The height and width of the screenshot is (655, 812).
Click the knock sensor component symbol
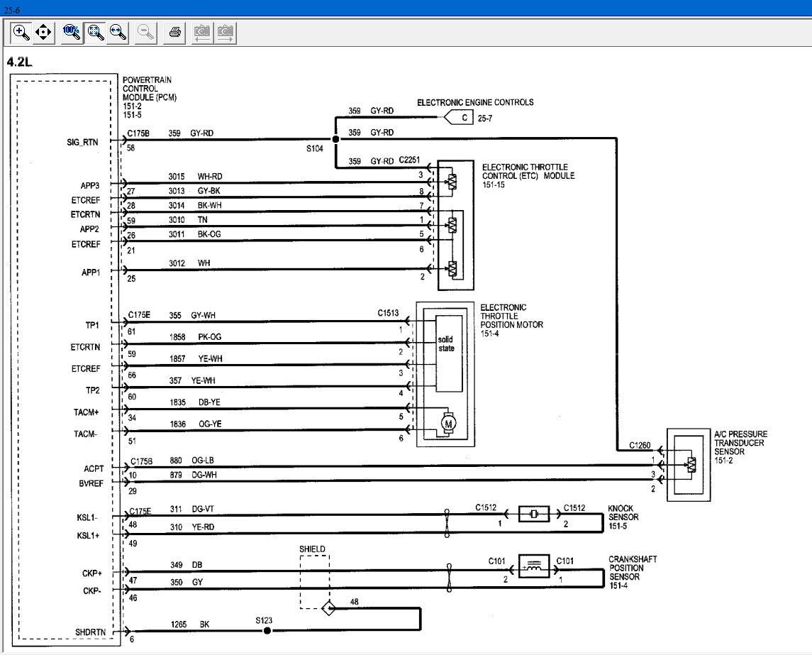534,514
